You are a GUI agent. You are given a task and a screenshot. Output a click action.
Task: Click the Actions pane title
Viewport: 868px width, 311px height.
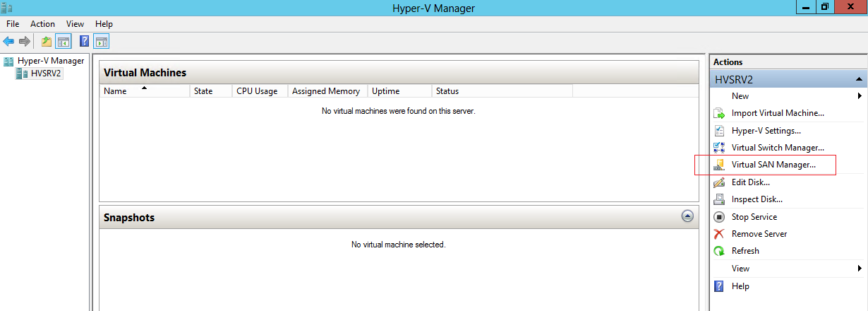tap(728, 62)
